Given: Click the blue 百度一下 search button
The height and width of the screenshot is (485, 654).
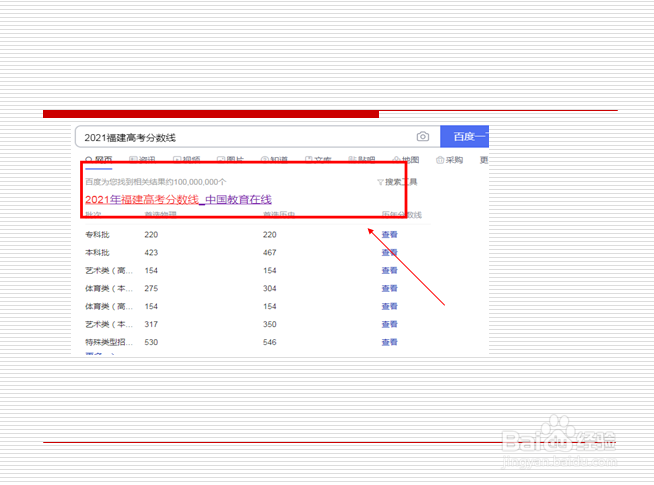Looking at the screenshot, I should tap(464, 136).
